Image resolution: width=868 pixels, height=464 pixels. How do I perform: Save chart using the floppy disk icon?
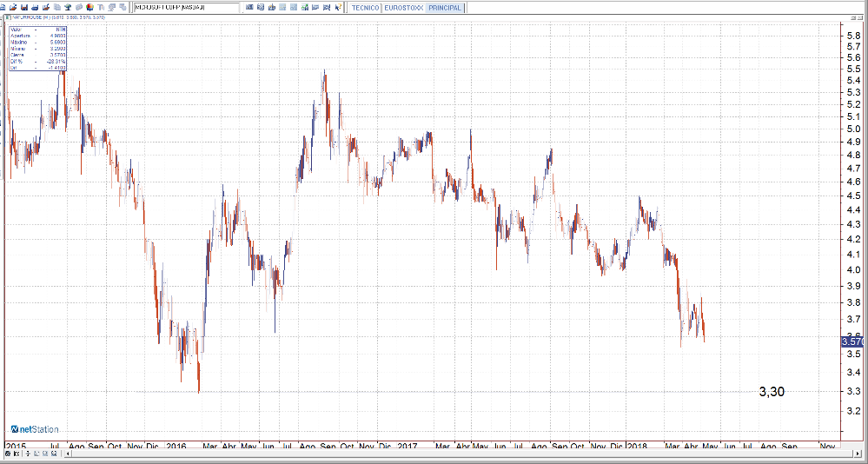coord(24,7)
